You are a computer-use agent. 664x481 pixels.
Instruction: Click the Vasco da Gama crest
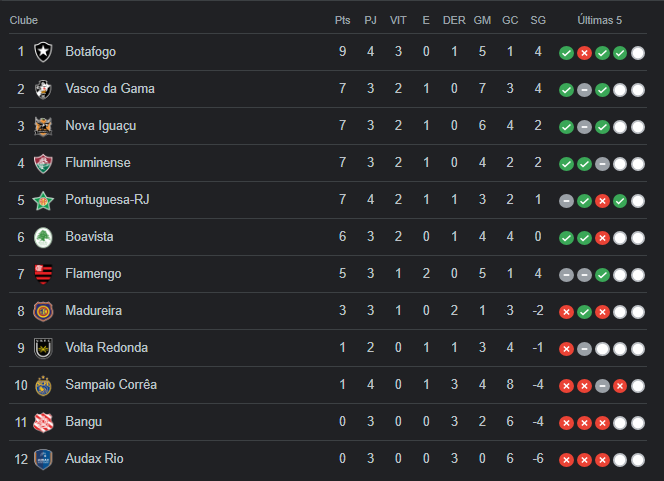click(43, 89)
